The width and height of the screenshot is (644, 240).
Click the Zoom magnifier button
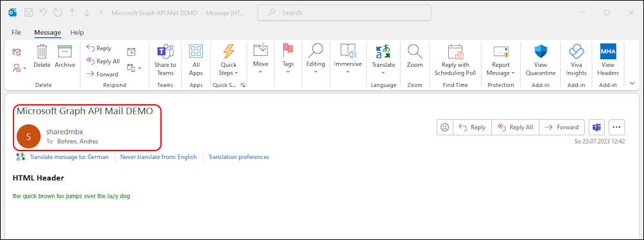pyautogui.click(x=415, y=57)
